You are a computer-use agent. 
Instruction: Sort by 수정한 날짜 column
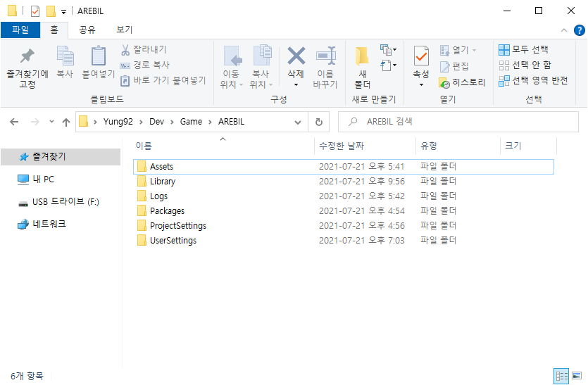tap(365, 146)
